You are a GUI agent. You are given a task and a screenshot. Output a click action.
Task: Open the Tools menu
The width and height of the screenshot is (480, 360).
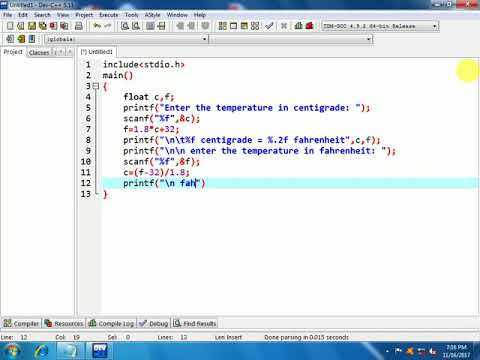tap(131, 15)
